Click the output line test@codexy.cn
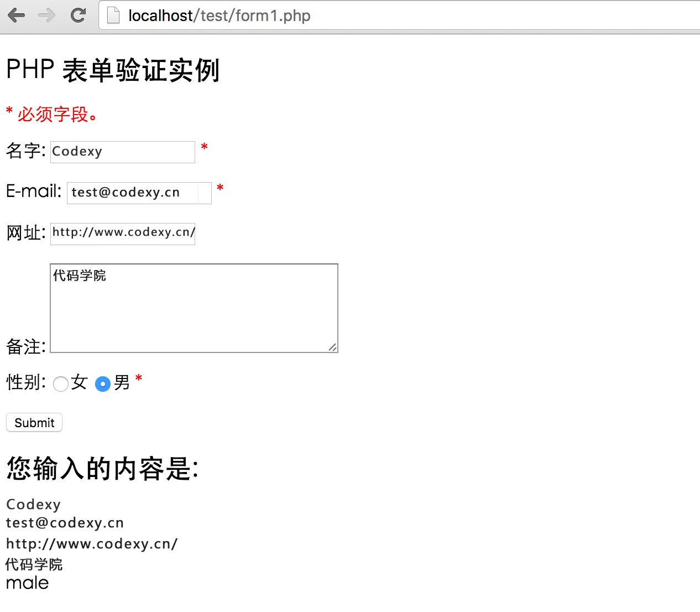Viewport: 700px width, 612px height. 65,523
